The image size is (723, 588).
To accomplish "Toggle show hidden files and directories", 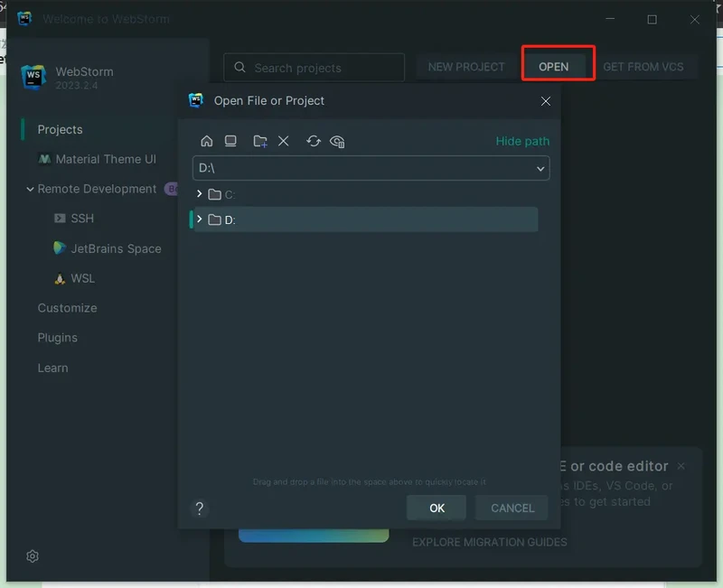I will (337, 141).
